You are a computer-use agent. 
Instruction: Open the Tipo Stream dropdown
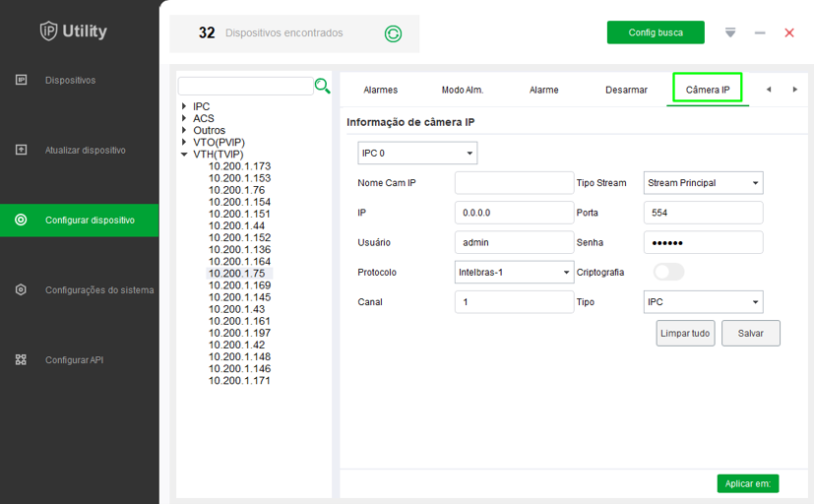[x=704, y=183]
